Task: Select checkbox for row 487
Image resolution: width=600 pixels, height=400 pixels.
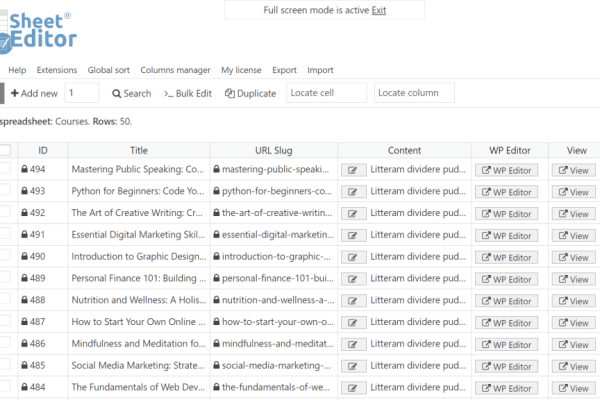Action: click(5, 321)
